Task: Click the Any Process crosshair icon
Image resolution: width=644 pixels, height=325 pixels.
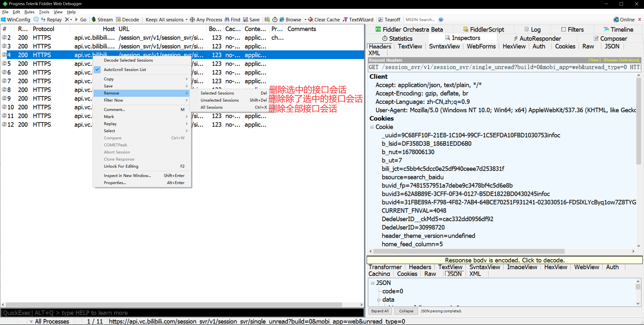Action: pos(192,20)
